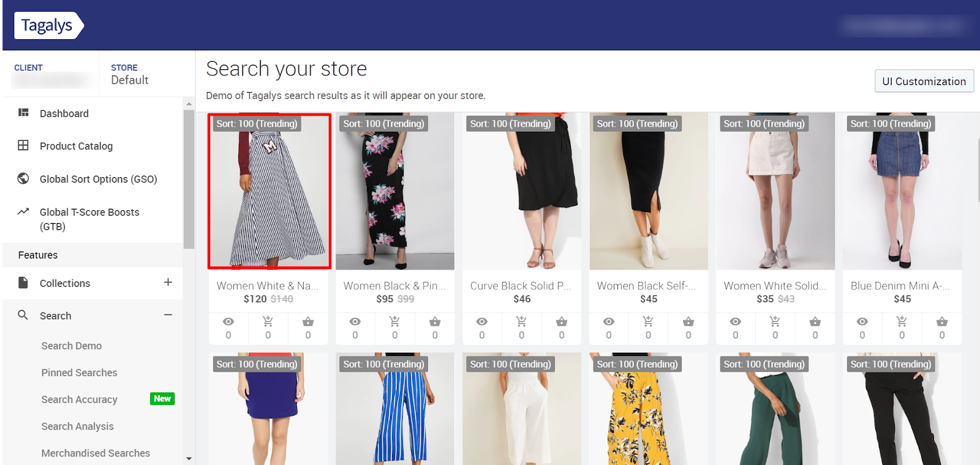Click views eye icon under Women White & Na...
The image size is (980, 465).
click(x=228, y=322)
